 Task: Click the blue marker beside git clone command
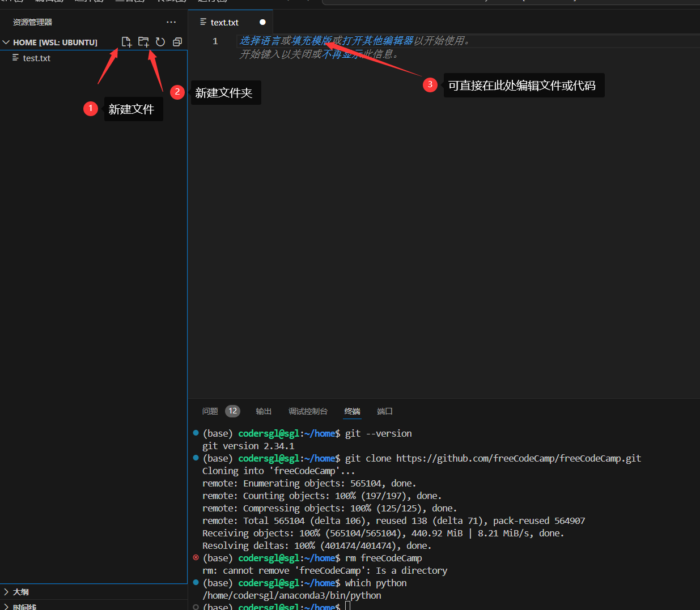[x=196, y=458]
